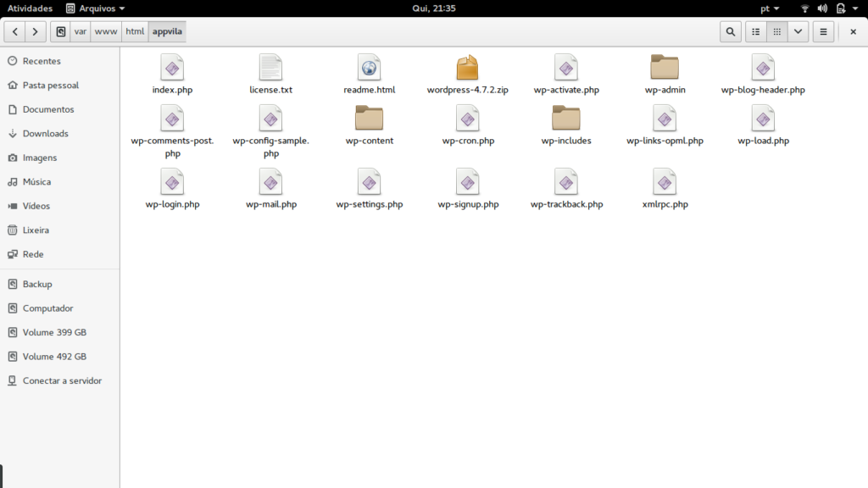Open the Arquivos application menu
This screenshot has height=488, width=868.
[x=95, y=8]
